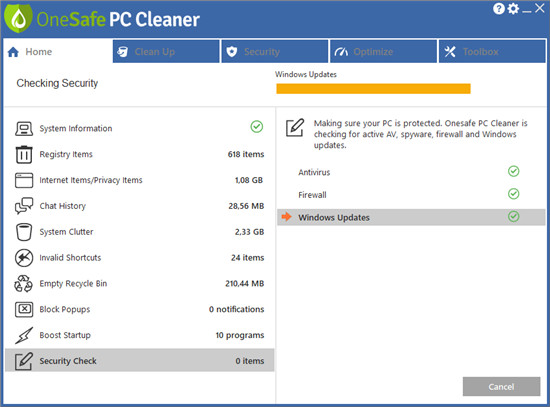The image size is (550, 407).
Task: Click the 1,08 GB internet items value
Action: click(249, 180)
